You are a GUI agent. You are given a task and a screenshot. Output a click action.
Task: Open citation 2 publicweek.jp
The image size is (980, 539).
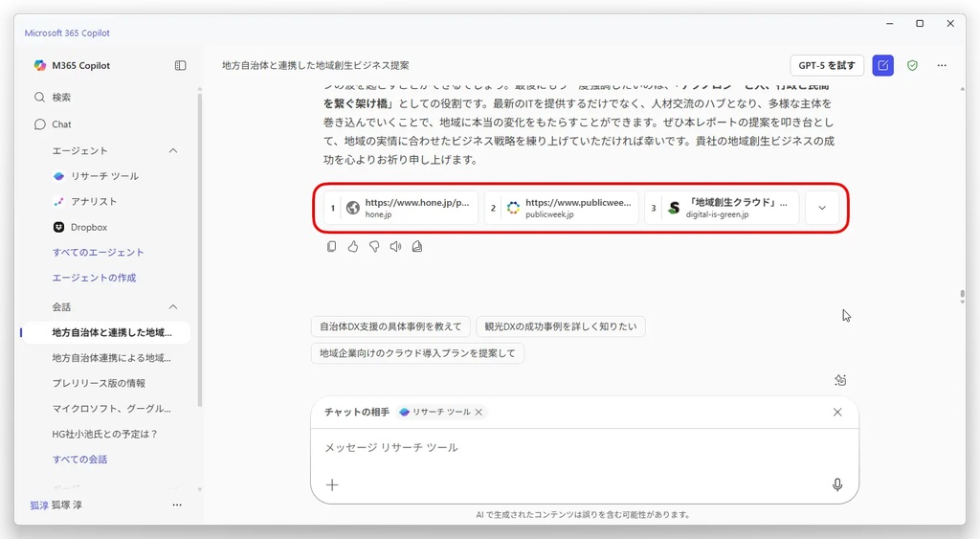coord(561,208)
